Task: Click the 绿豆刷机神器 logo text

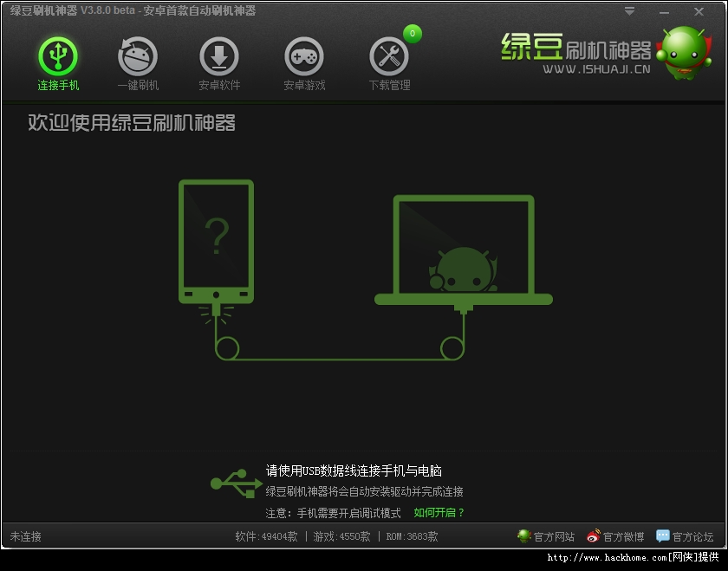Action: coord(576,47)
